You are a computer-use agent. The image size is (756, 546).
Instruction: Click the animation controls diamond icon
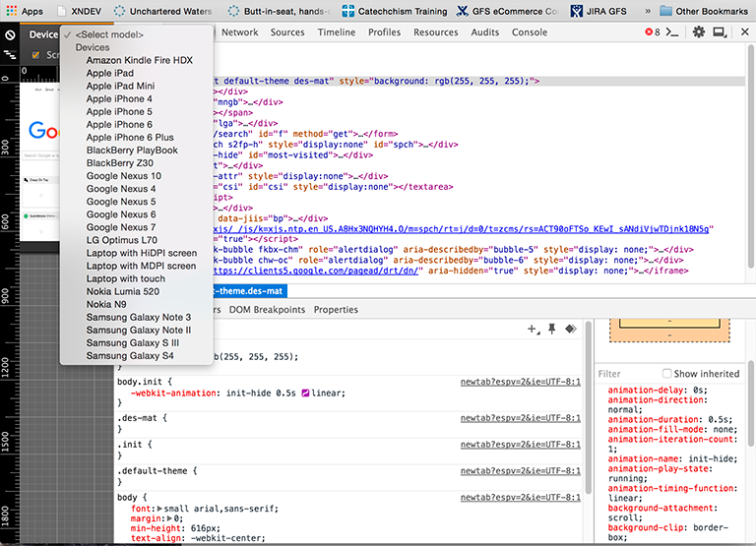pyautogui.click(x=571, y=329)
